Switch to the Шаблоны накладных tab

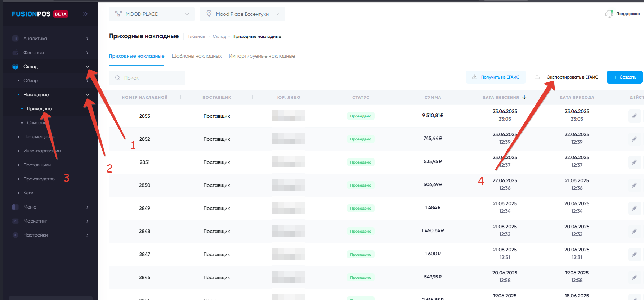pyautogui.click(x=197, y=56)
